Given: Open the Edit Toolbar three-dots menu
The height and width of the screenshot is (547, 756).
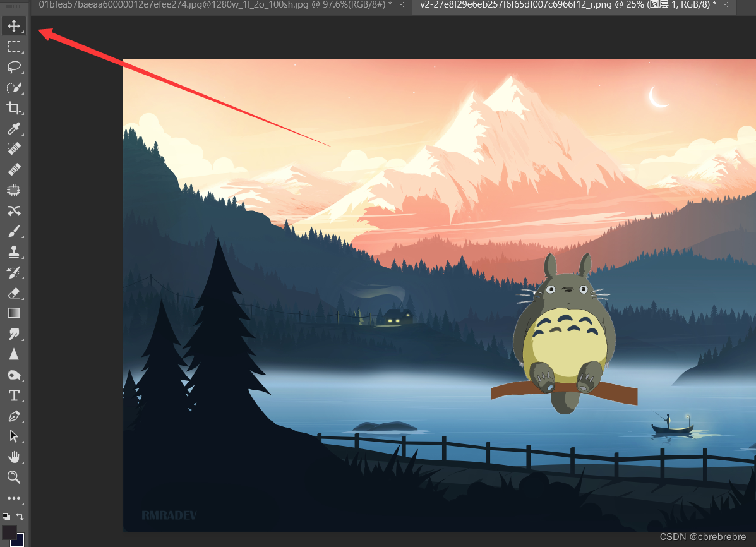Looking at the screenshot, I should (x=14, y=498).
